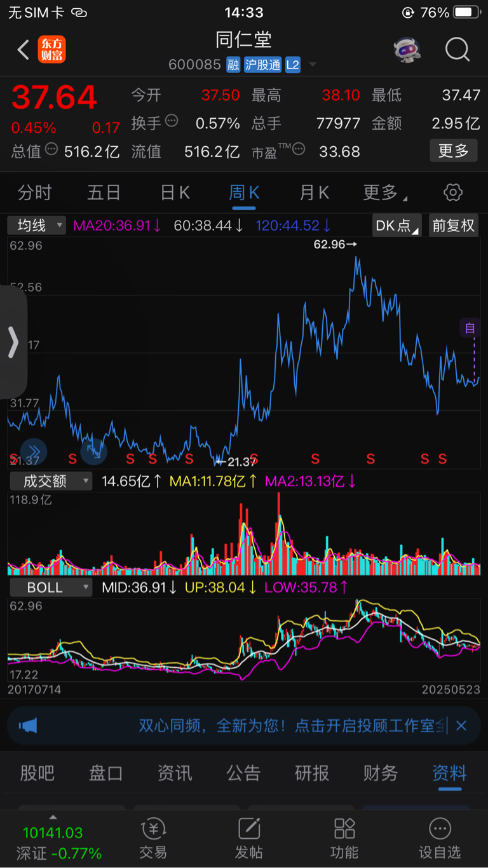Open chart settings gear icon
Viewport: 488px width, 868px height.
pos(453,193)
